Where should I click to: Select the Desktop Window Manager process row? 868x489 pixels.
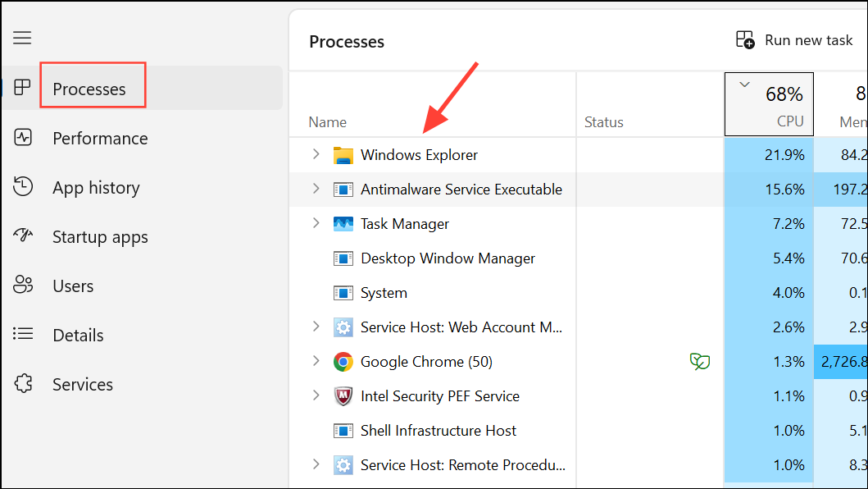point(448,258)
